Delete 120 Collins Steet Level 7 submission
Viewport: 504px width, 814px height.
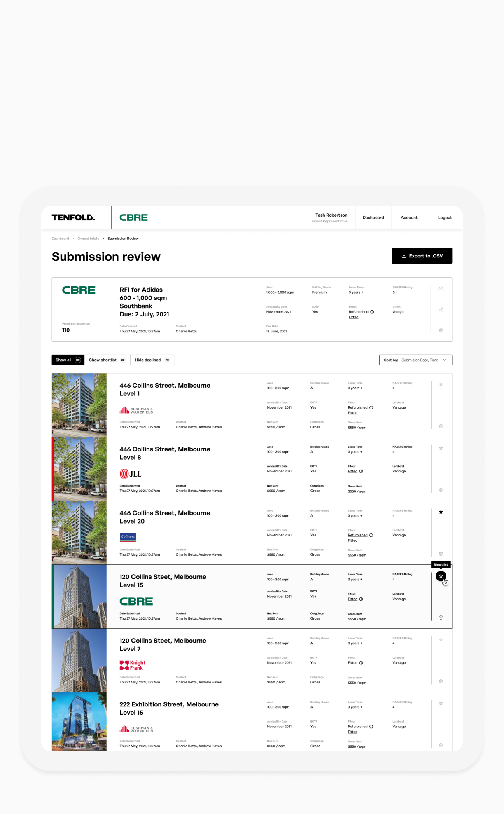pos(441,681)
